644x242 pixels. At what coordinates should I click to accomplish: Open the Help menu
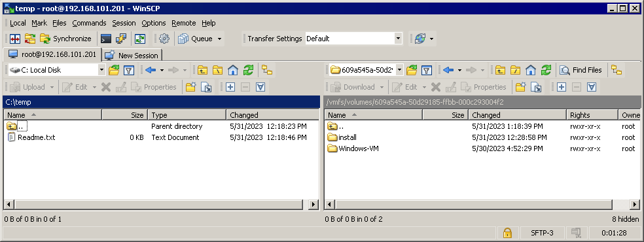click(209, 23)
